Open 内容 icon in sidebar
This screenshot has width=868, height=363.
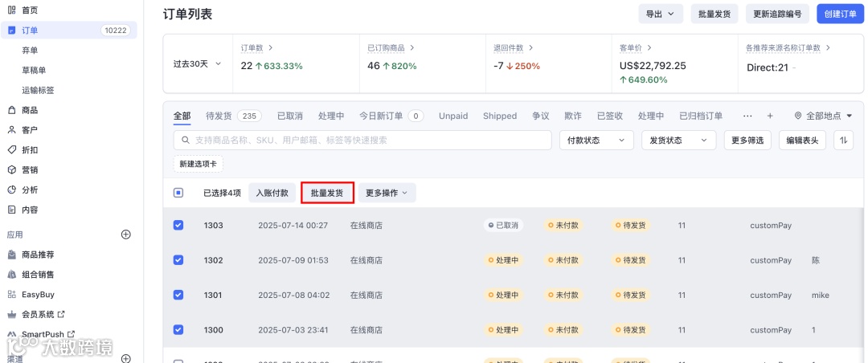pyautogui.click(x=11, y=210)
